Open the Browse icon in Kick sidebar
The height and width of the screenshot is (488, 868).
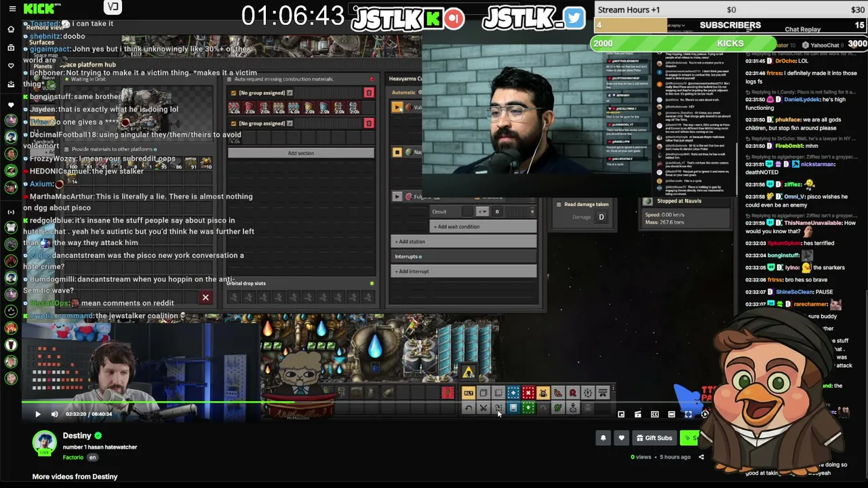(11, 47)
